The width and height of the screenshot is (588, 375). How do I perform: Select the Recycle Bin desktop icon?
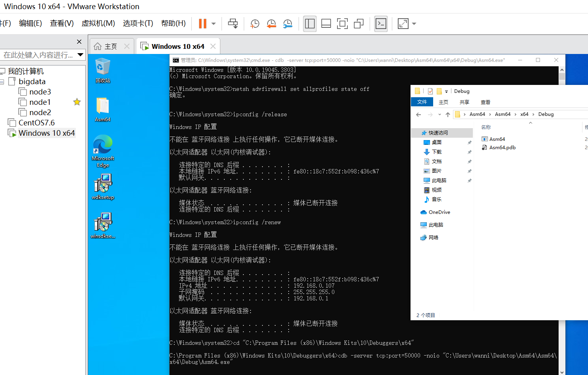click(103, 70)
